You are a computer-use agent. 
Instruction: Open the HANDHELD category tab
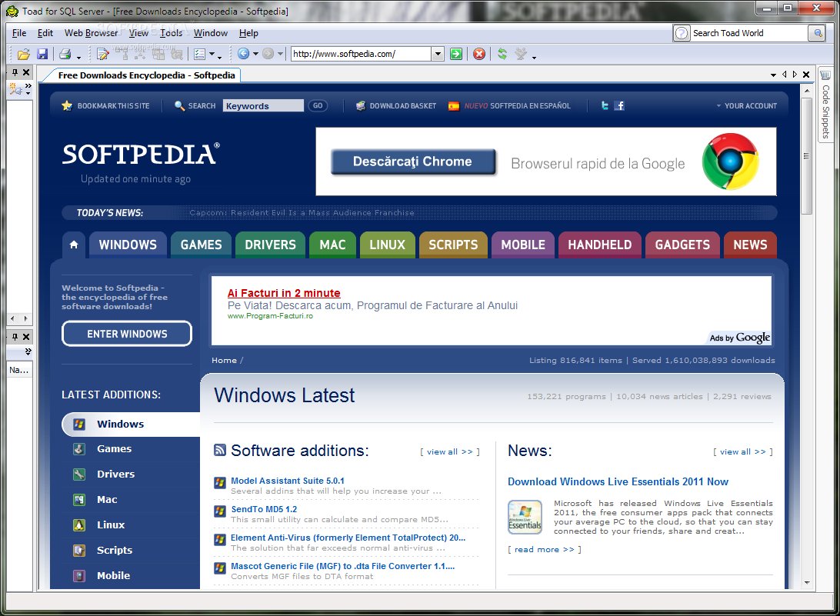(600, 245)
